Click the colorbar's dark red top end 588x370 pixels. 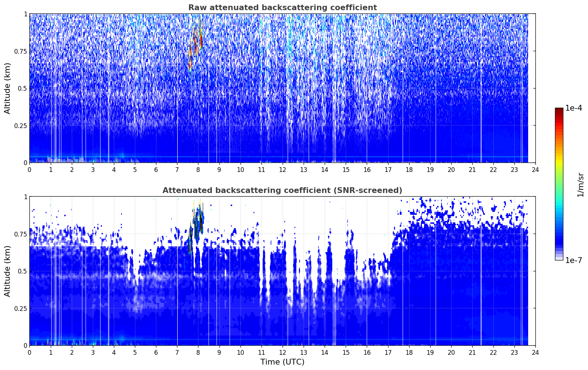click(559, 110)
